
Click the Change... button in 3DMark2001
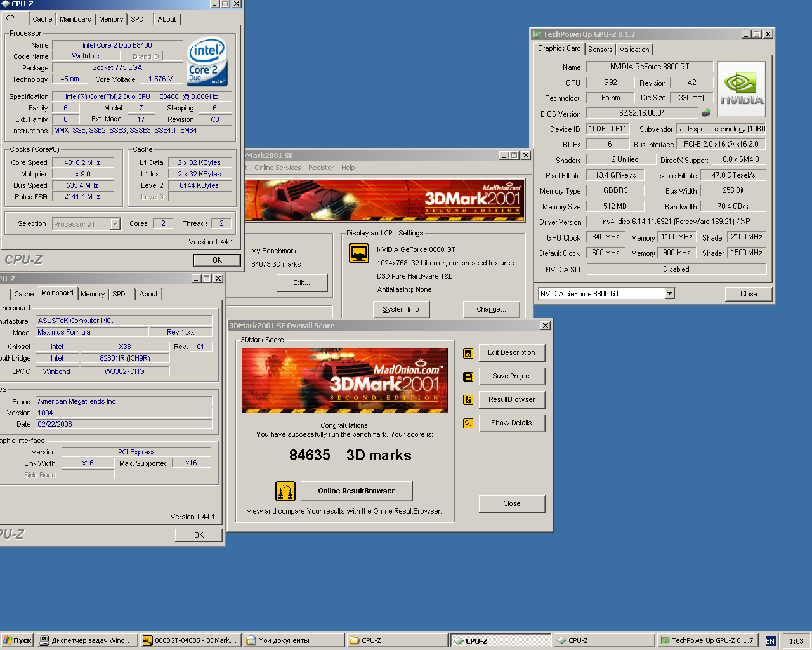492,309
